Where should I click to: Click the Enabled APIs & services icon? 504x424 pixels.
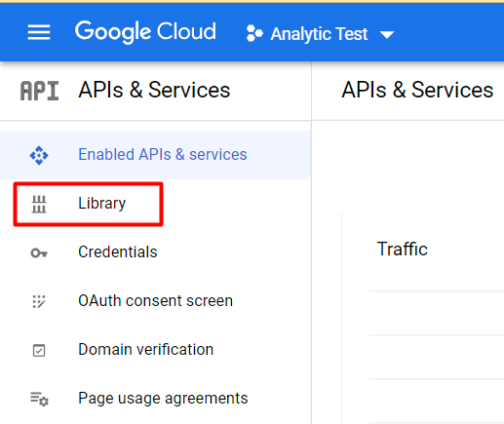tap(39, 155)
